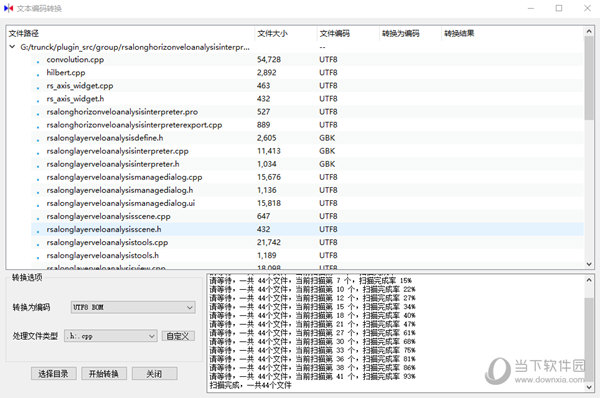Screen dimensions: 600x398
Task: Collapse the G:/trunck/plugin_src folder tree node
Action: point(12,47)
